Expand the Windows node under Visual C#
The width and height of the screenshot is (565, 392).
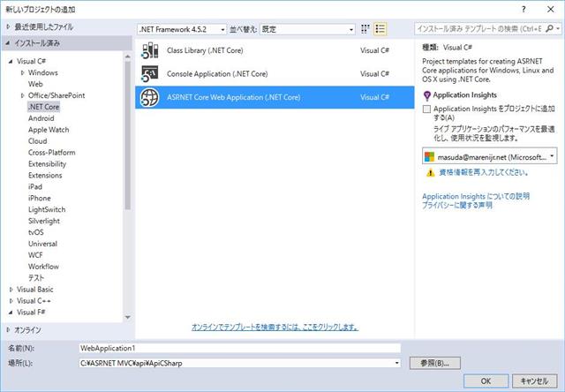(22, 72)
